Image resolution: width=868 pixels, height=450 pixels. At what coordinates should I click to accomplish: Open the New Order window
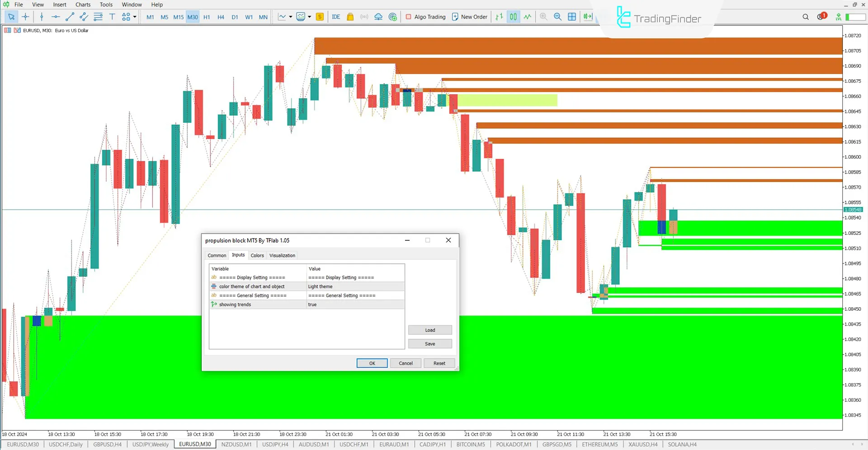[x=469, y=17]
